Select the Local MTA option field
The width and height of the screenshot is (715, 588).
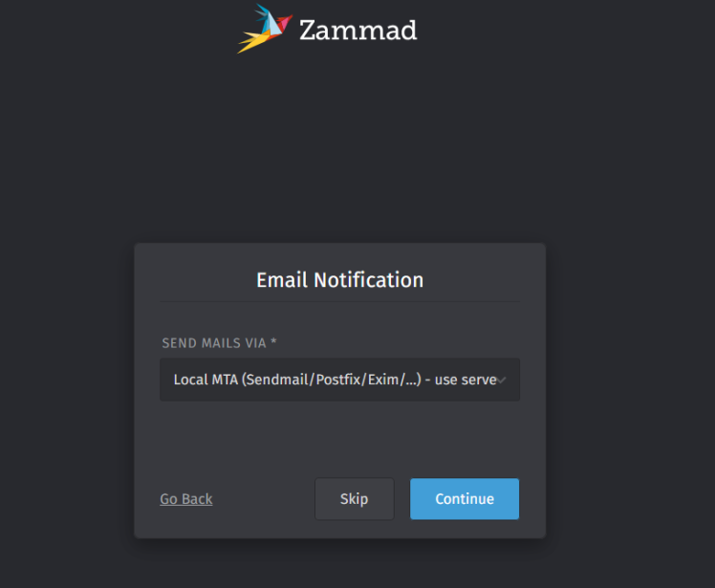325,380
